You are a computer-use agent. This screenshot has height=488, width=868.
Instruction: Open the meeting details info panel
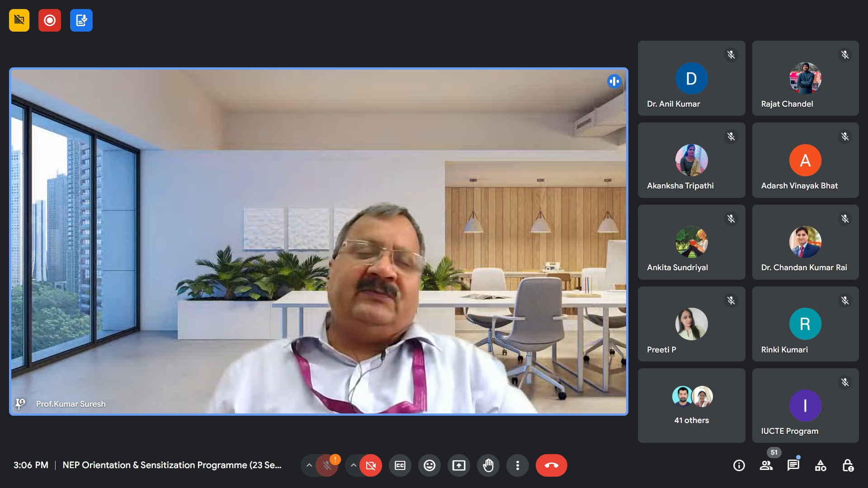tap(739, 465)
